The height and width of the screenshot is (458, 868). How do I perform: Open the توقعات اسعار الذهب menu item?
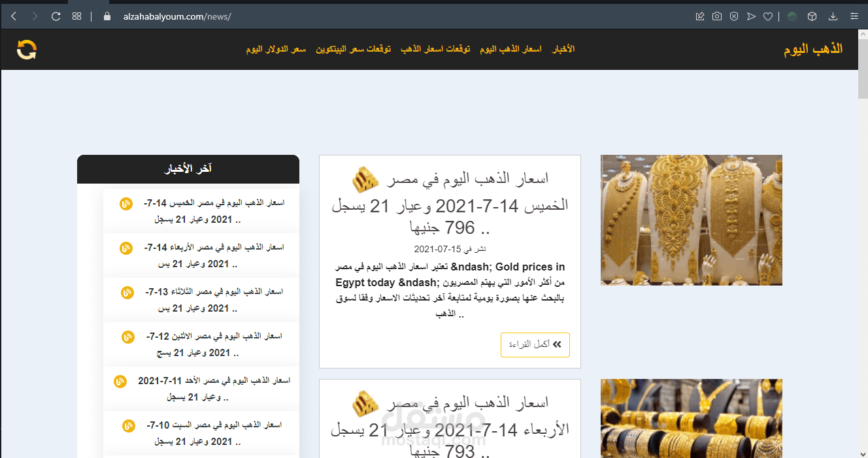tap(435, 49)
